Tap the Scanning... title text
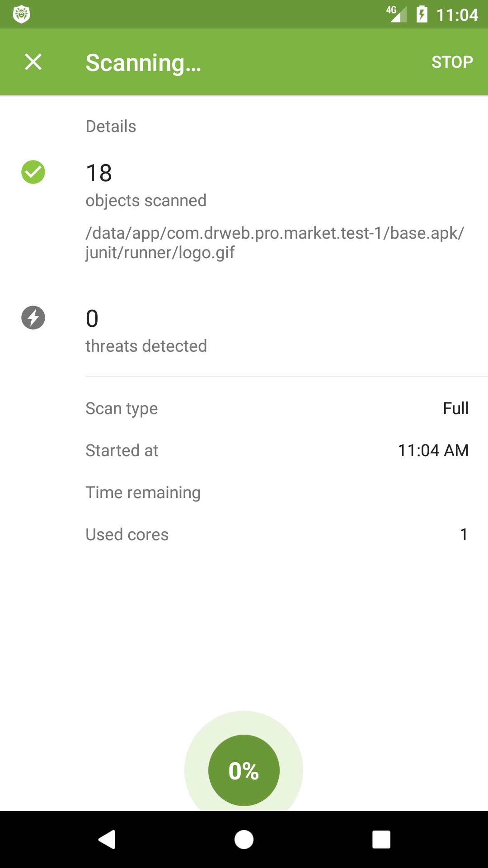The height and width of the screenshot is (868, 488). pyautogui.click(x=143, y=63)
